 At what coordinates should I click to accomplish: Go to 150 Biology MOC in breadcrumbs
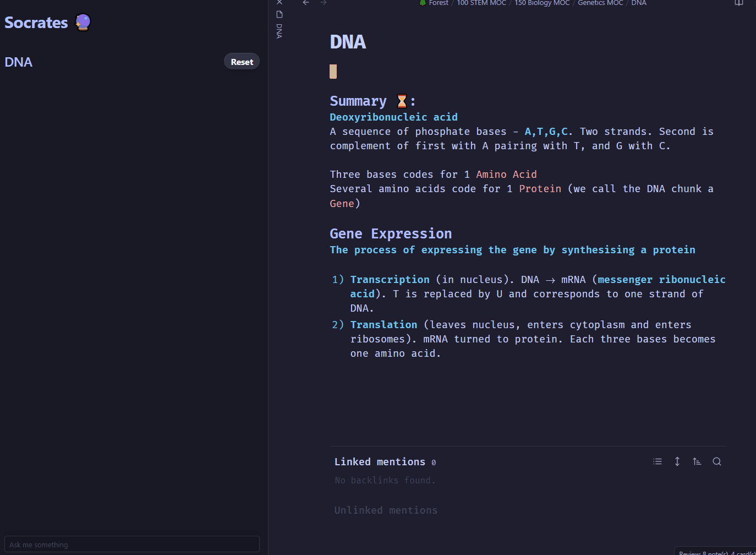point(542,3)
